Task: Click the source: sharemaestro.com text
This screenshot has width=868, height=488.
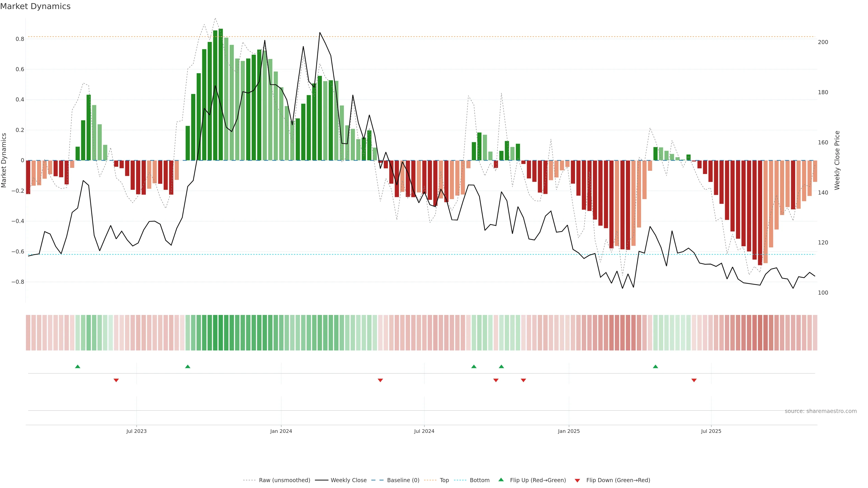Action: coord(821,411)
